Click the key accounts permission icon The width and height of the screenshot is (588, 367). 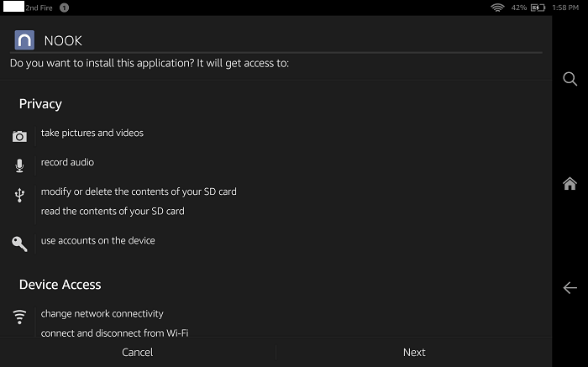19,244
